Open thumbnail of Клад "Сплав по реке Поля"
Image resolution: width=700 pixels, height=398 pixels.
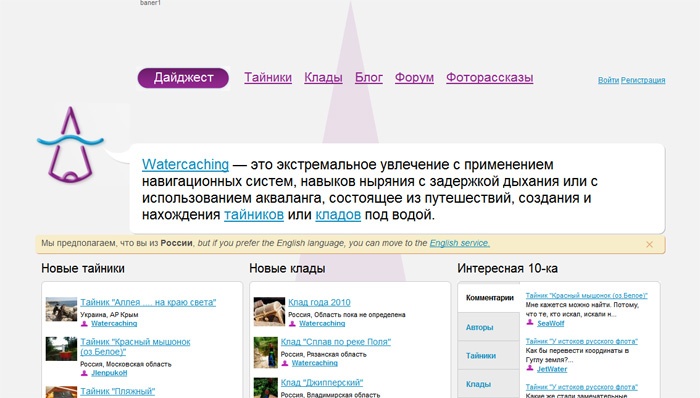point(266,352)
